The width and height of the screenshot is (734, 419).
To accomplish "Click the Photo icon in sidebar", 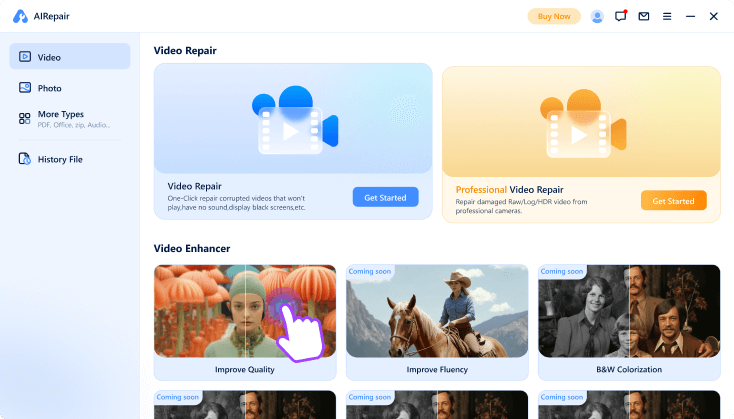I will point(25,88).
